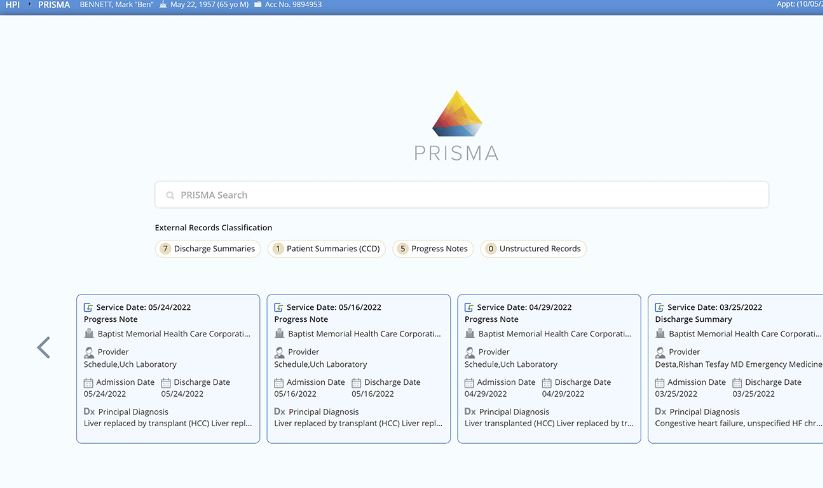Click Dx icon on 05/24/2022 card
Image resolution: width=823 pixels, height=488 pixels.
click(89, 411)
